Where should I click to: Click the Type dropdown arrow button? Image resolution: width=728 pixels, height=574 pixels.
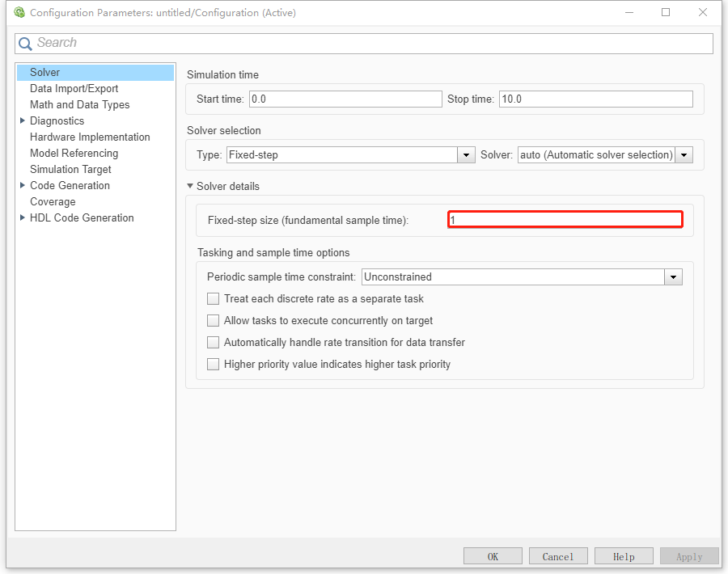point(466,155)
